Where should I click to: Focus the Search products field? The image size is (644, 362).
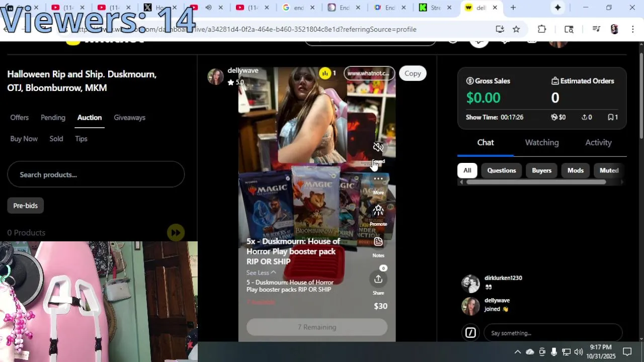point(96,174)
